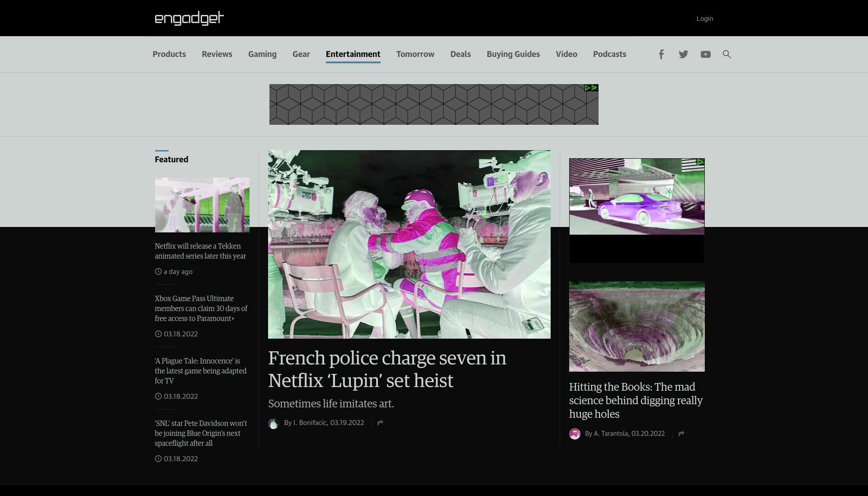
Task: Click the 03.20.2022 date on Tarantola byline
Action: [648, 434]
